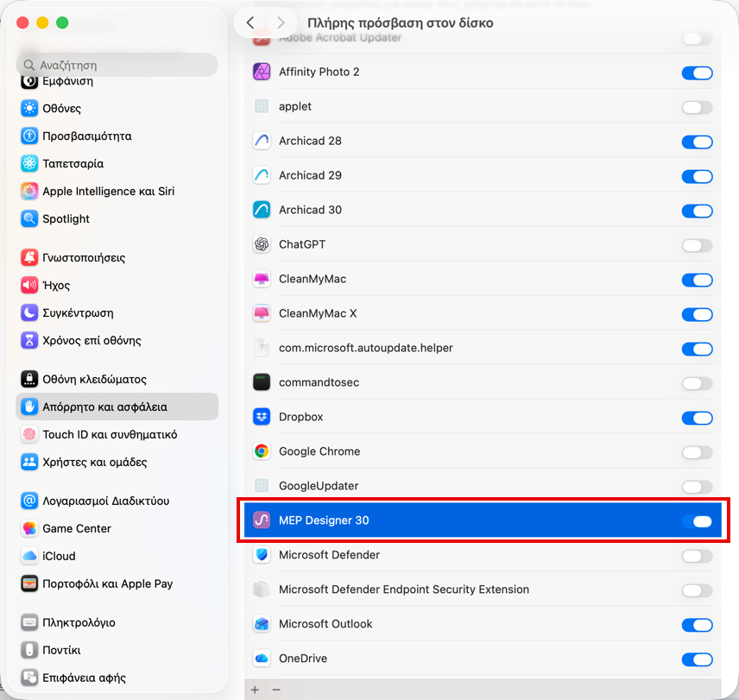Select Απόρρητο και ασφάλεια in sidebar
Image resolution: width=739 pixels, height=700 pixels.
(117, 407)
